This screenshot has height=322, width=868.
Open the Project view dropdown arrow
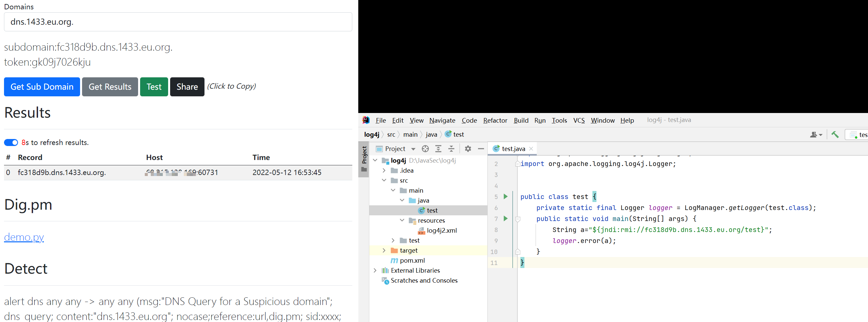[x=413, y=149]
